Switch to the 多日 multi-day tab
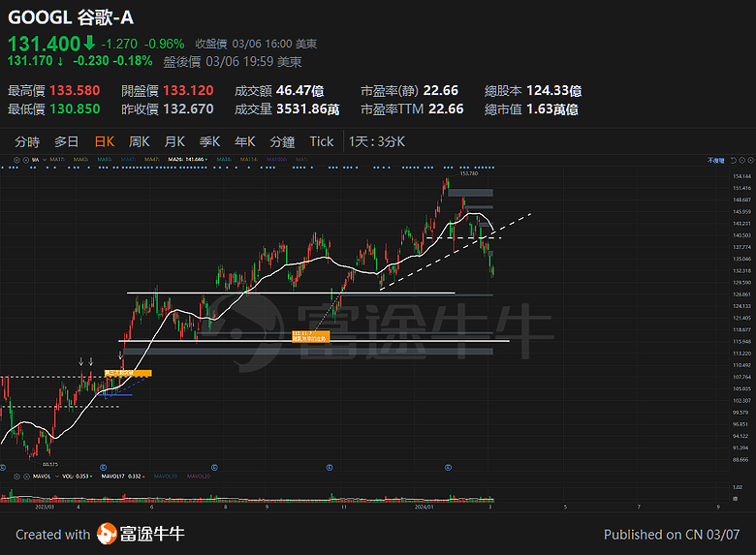756x555 pixels. (66, 141)
